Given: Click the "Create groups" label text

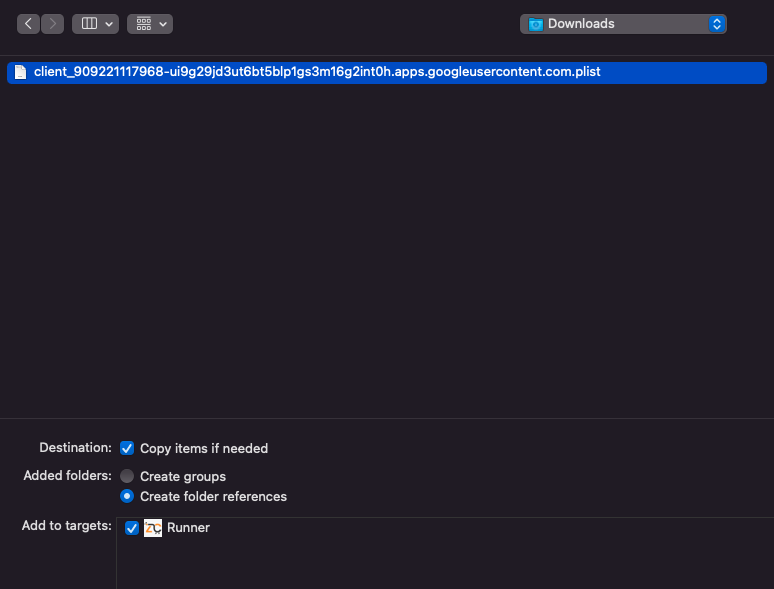Looking at the screenshot, I should (x=183, y=476).
